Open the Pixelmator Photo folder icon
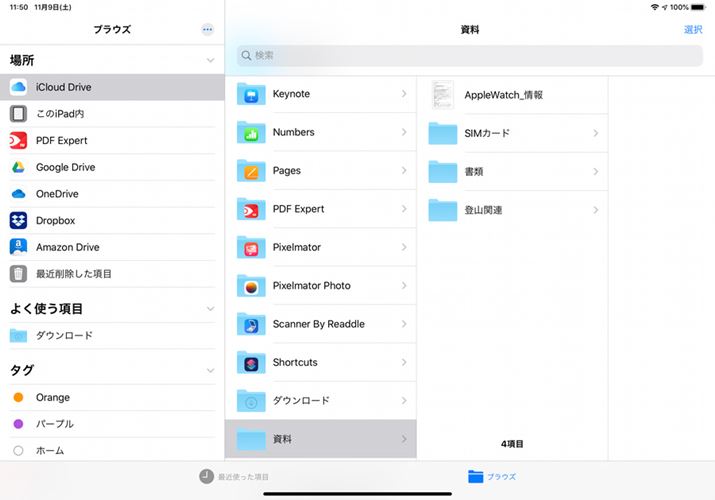 251,285
